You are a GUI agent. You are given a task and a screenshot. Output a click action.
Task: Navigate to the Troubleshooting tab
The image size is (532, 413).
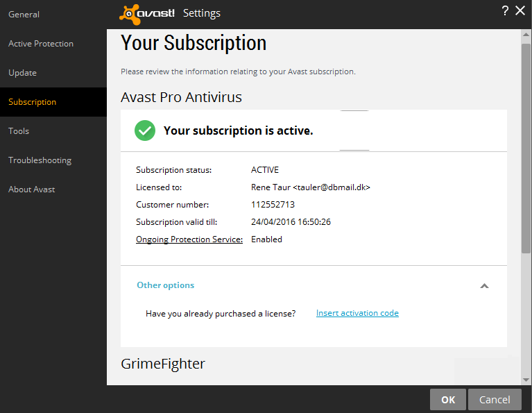point(40,160)
